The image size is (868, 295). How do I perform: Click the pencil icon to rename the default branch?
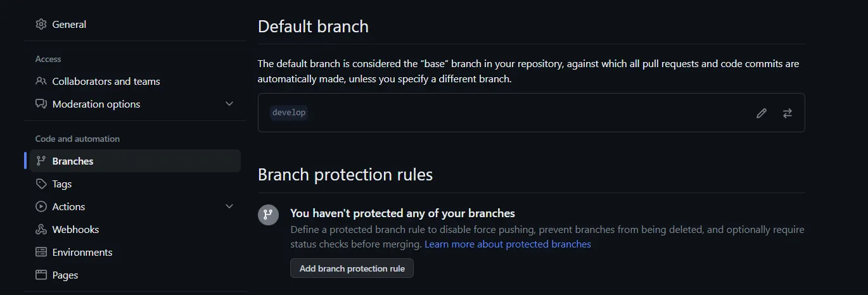point(762,113)
